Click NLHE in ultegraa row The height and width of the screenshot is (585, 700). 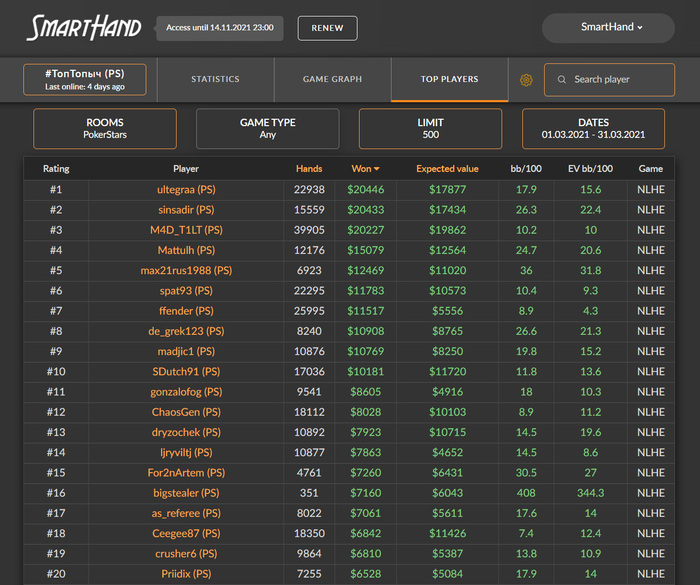(x=650, y=190)
